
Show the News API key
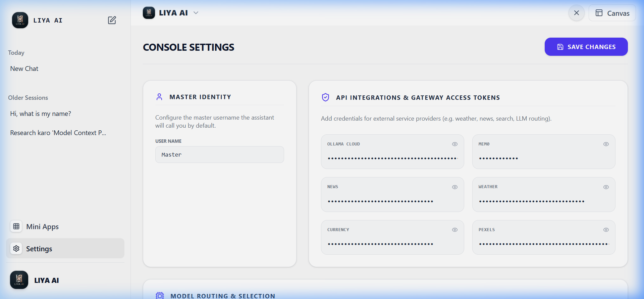coord(455,187)
